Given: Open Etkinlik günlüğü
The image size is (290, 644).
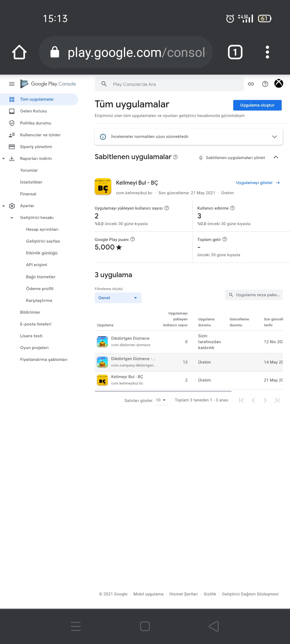Looking at the screenshot, I should pyautogui.click(x=42, y=253).
